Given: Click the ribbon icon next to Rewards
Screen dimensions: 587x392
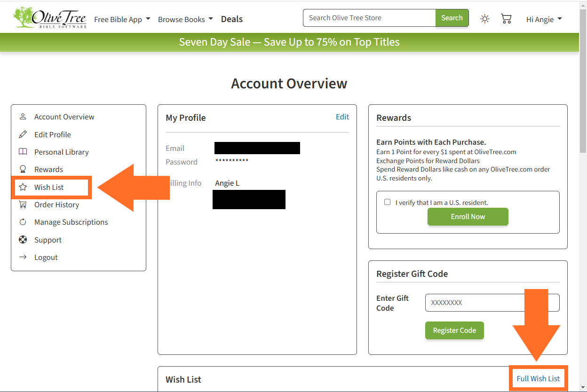Looking at the screenshot, I should pyautogui.click(x=23, y=169).
